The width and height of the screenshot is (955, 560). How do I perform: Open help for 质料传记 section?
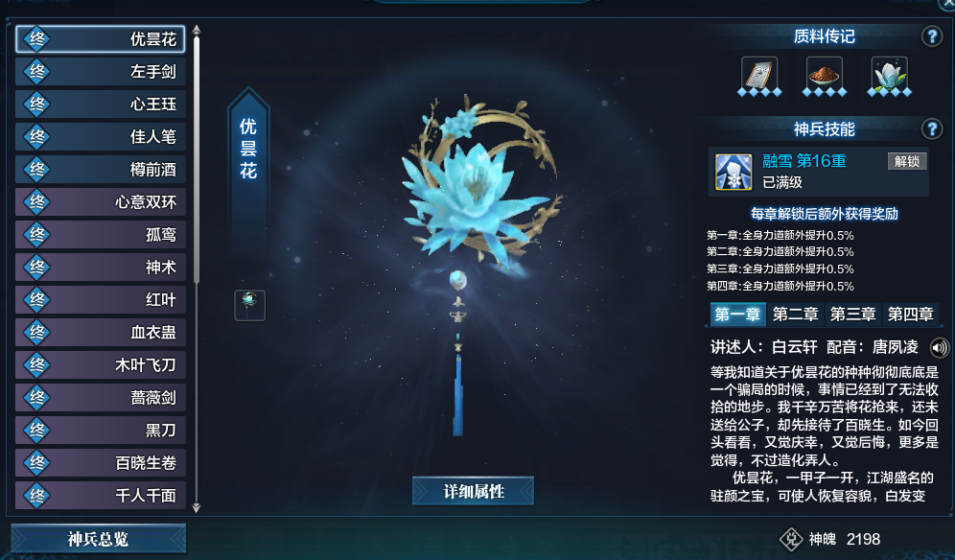[932, 36]
